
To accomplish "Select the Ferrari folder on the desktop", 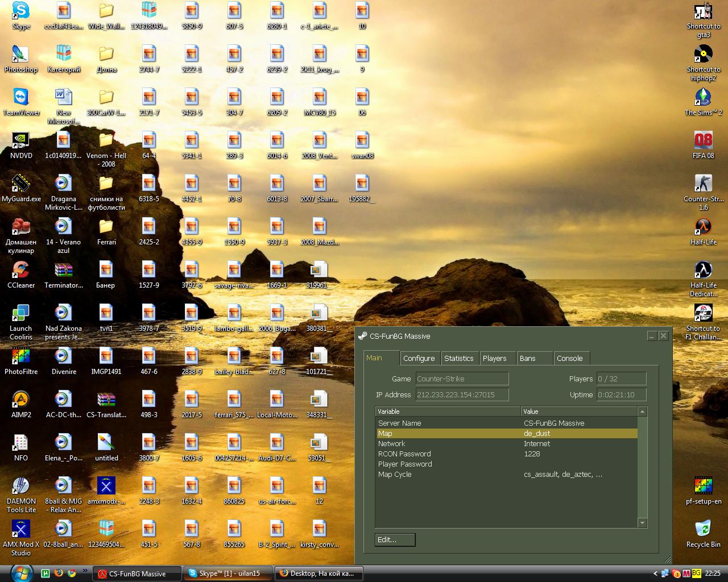I will point(106,231).
